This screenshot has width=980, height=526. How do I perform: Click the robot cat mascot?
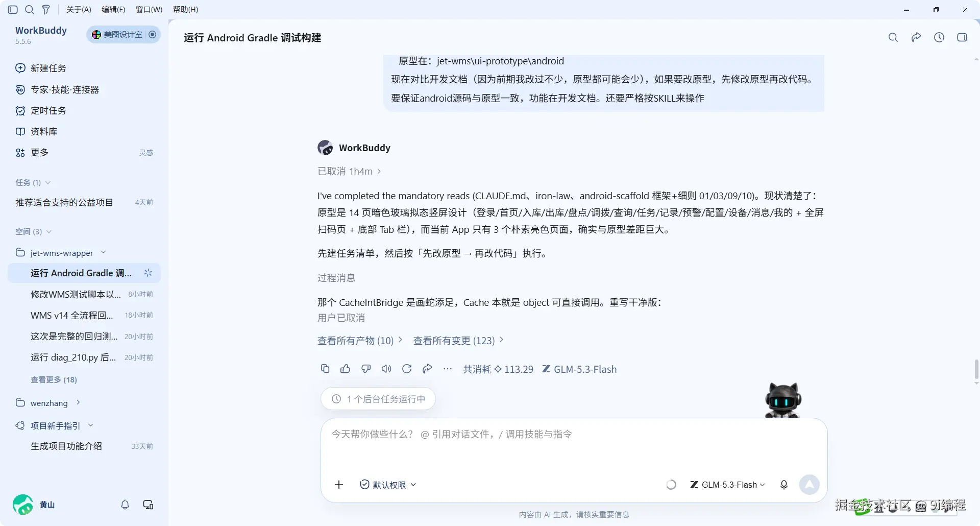(x=783, y=400)
